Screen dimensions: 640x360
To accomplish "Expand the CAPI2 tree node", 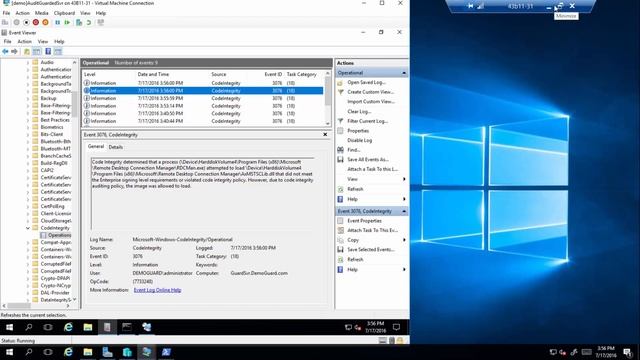I will click(28, 171).
